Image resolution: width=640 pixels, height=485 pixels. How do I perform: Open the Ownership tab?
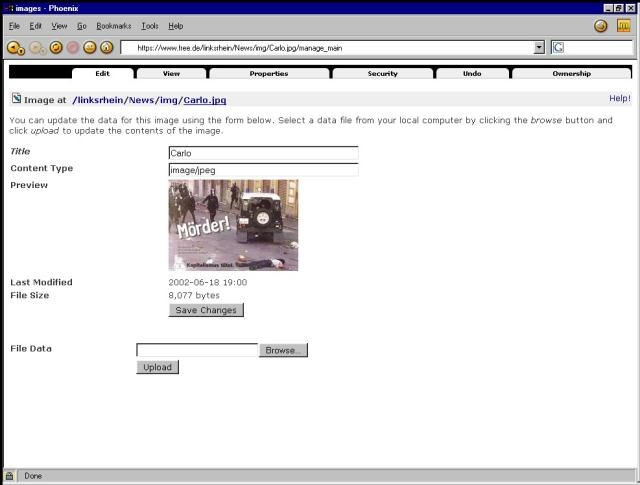[x=571, y=73]
